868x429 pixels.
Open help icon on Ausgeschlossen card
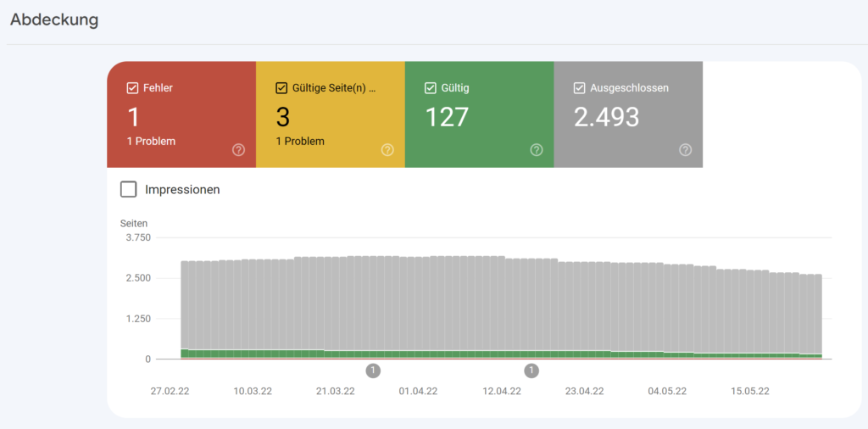(685, 149)
